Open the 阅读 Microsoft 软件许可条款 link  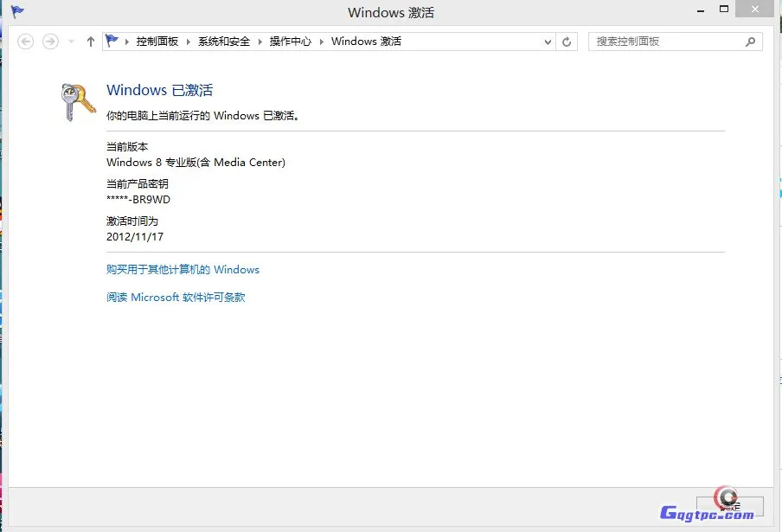176,298
